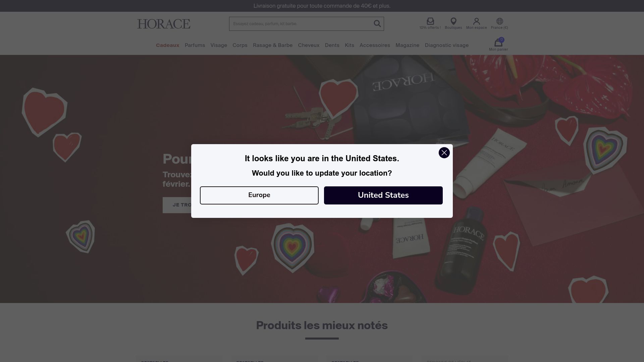Click the Produits les mieux notés heading
This screenshot has height=362, width=644.
322,325
